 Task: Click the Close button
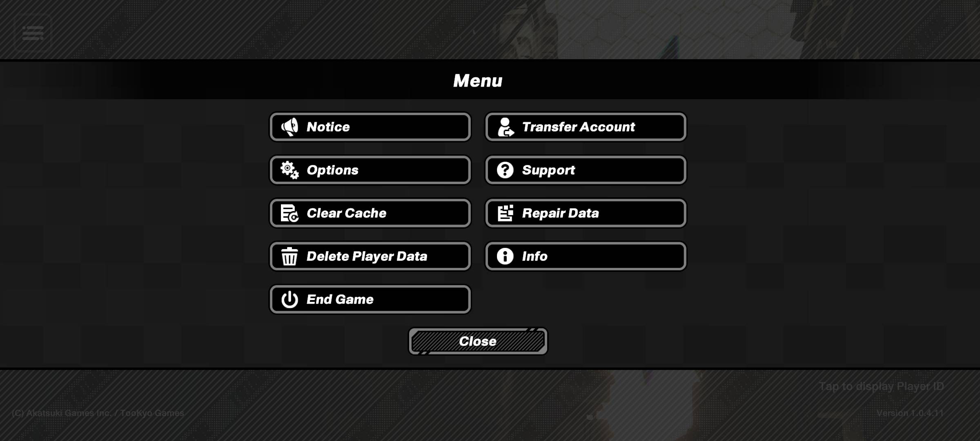(x=478, y=341)
